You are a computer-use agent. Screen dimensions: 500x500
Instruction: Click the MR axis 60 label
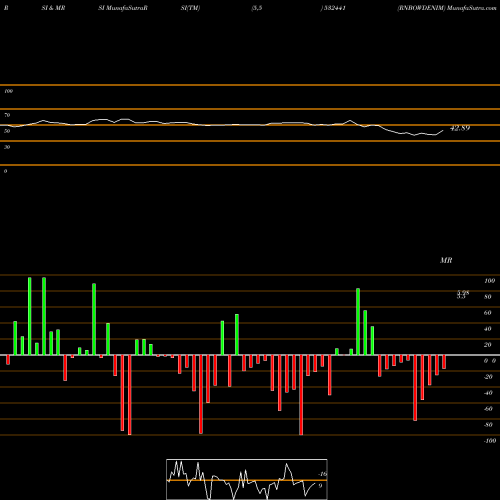(487, 313)
